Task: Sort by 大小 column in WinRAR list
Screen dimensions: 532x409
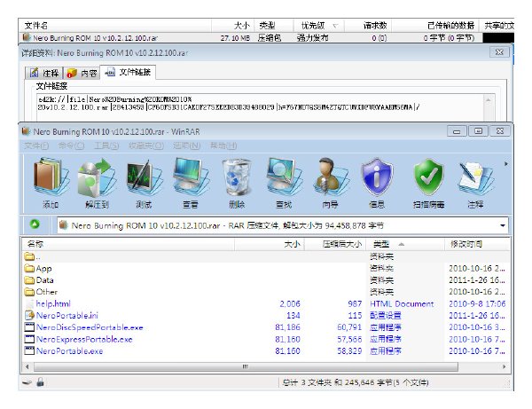Action: [270, 244]
